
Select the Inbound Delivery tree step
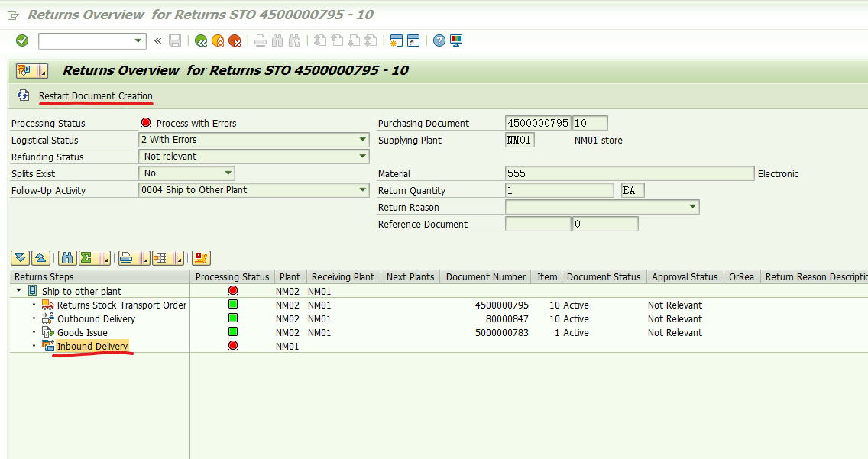pos(92,347)
